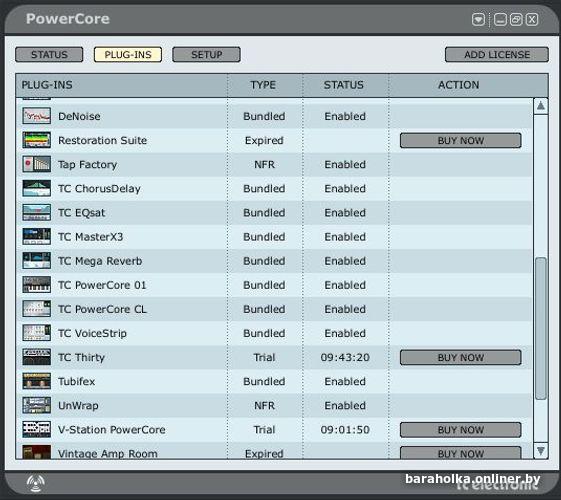Click the Tap Factory plug-in icon

pos(36,164)
